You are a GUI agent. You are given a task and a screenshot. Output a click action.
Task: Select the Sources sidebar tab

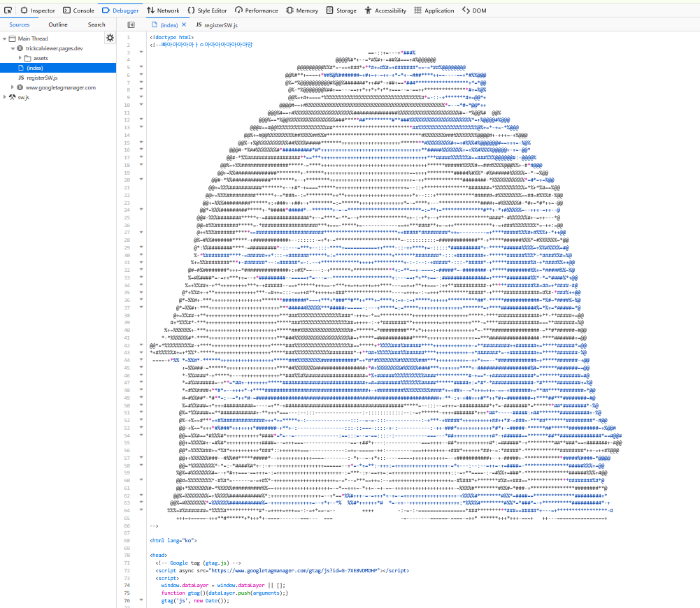pos(19,24)
